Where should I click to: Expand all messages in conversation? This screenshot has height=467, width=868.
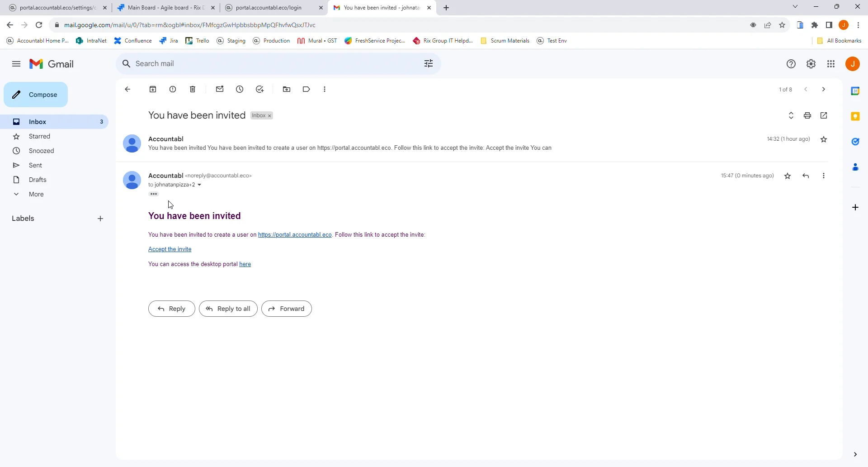click(x=791, y=116)
